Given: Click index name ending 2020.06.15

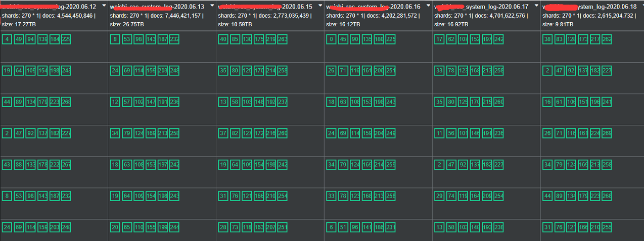Looking at the screenshot, I should click(x=265, y=7).
